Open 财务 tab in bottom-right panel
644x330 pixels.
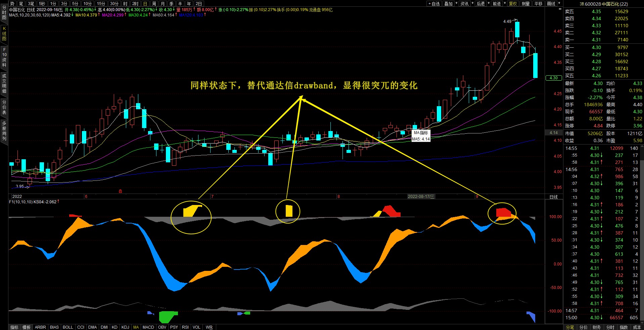point(597,327)
